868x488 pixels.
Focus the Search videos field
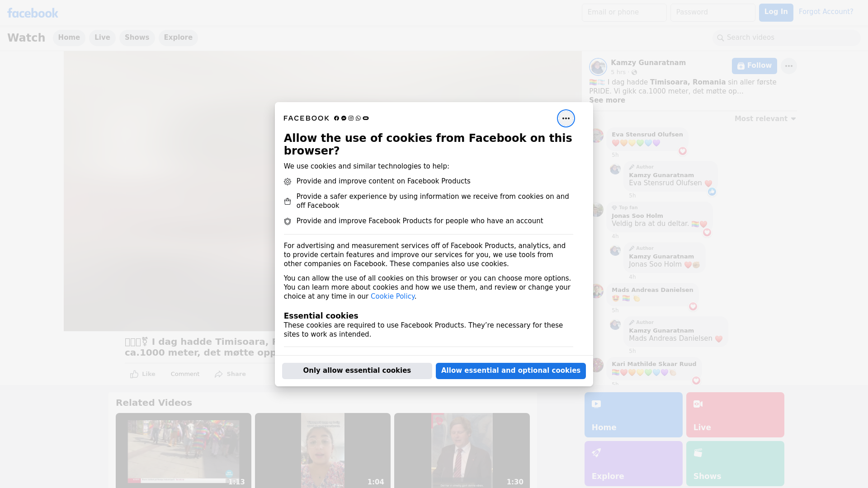[x=786, y=38]
